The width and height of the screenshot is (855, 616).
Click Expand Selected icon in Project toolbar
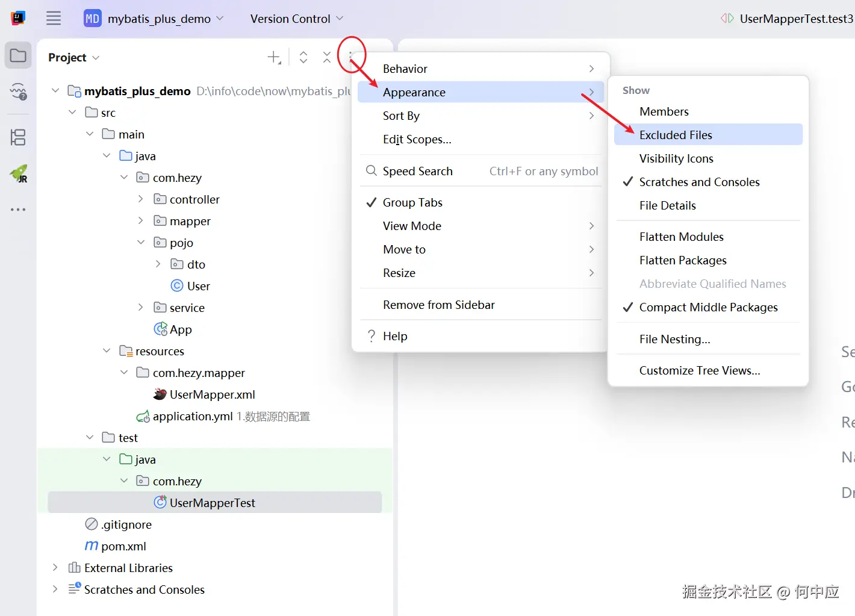pos(303,57)
